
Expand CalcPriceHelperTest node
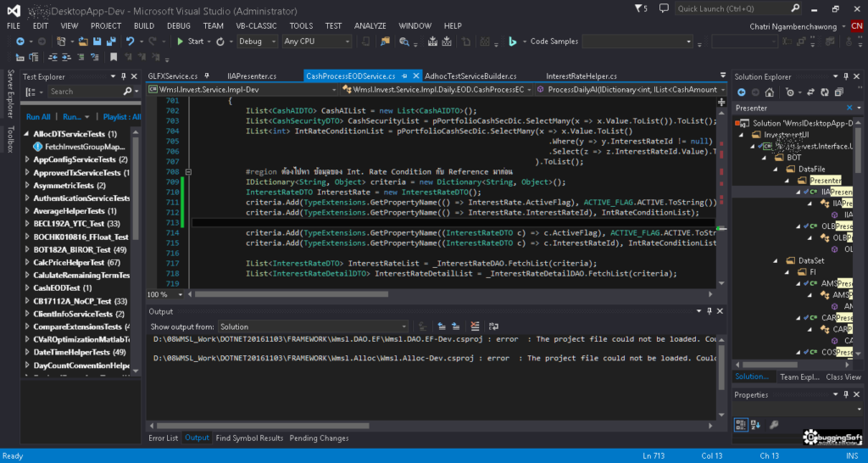click(x=28, y=263)
